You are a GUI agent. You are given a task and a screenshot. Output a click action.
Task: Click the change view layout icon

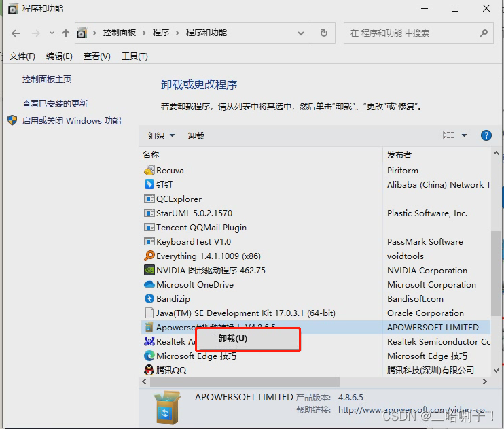coord(448,135)
